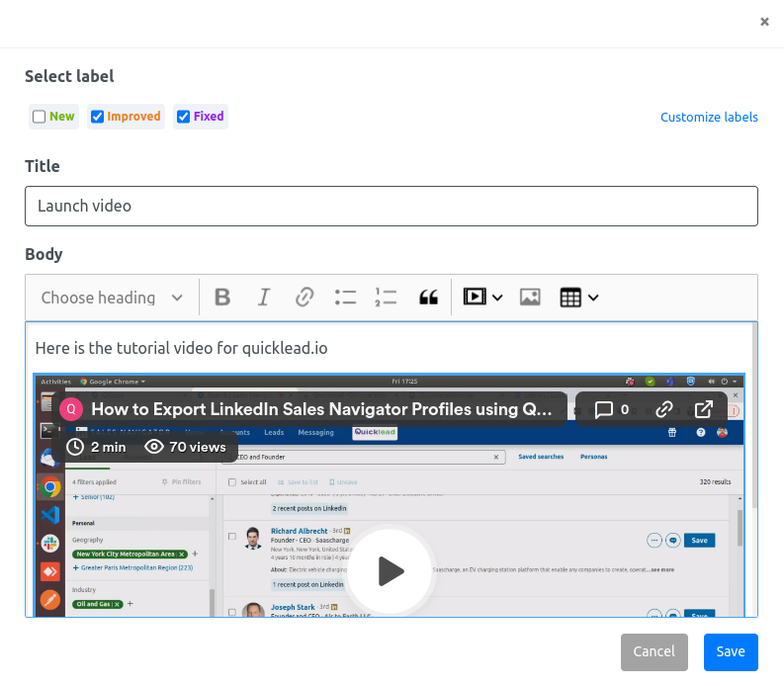
Task: Click the help icon in the video's navbar
Action: pos(701,433)
